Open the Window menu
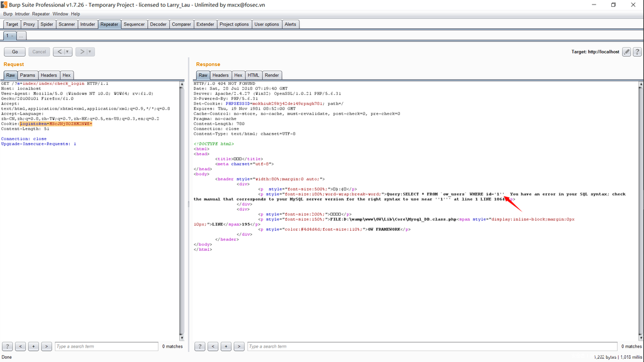Screen dimensions: 644x362 point(60,13)
